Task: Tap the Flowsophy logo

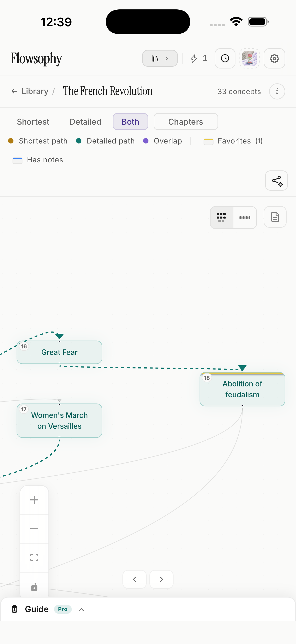Action: tap(36, 59)
